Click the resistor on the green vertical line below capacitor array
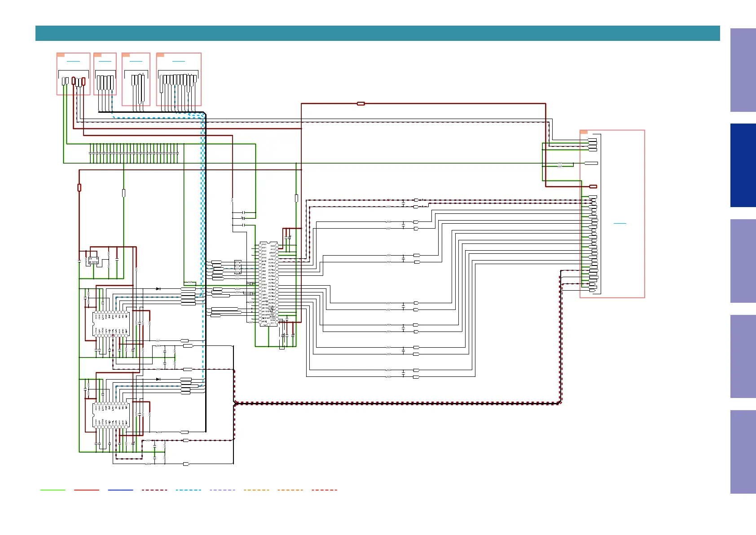This screenshot has width=756, height=535. [124, 193]
